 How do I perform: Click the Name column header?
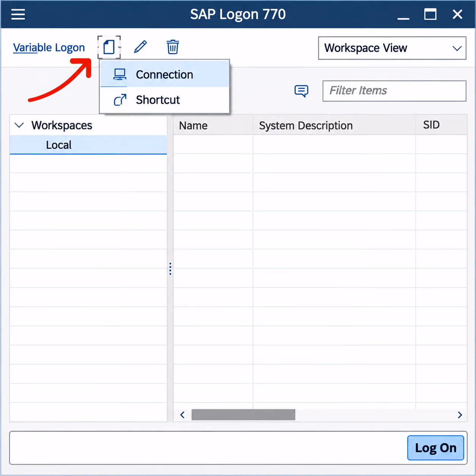(x=213, y=125)
